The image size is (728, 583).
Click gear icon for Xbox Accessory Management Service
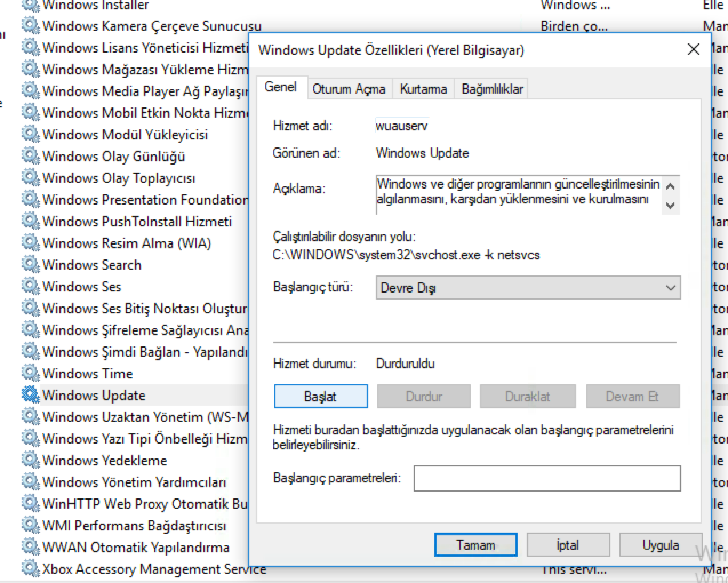(x=30, y=569)
